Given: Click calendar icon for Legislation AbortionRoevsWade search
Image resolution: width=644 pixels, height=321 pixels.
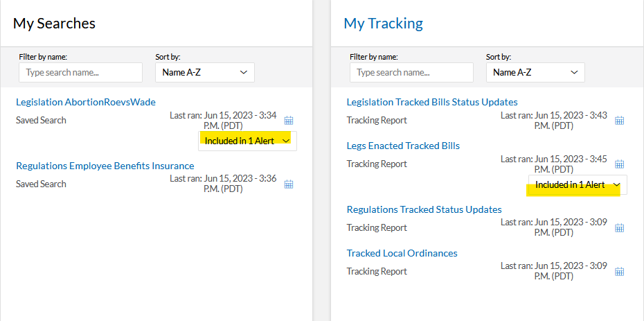Looking at the screenshot, I should (x=289, y=121).
